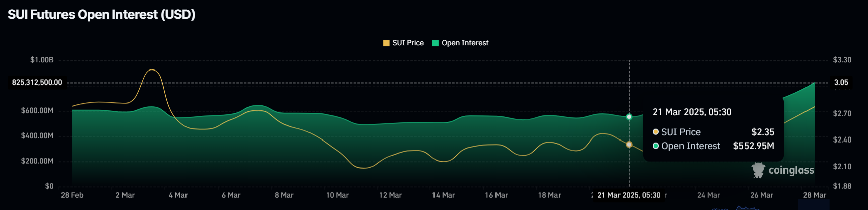This screenshot has width=868, height=210.
Task: Click the yellow SUI Price legend swatch
Action: 386,43
